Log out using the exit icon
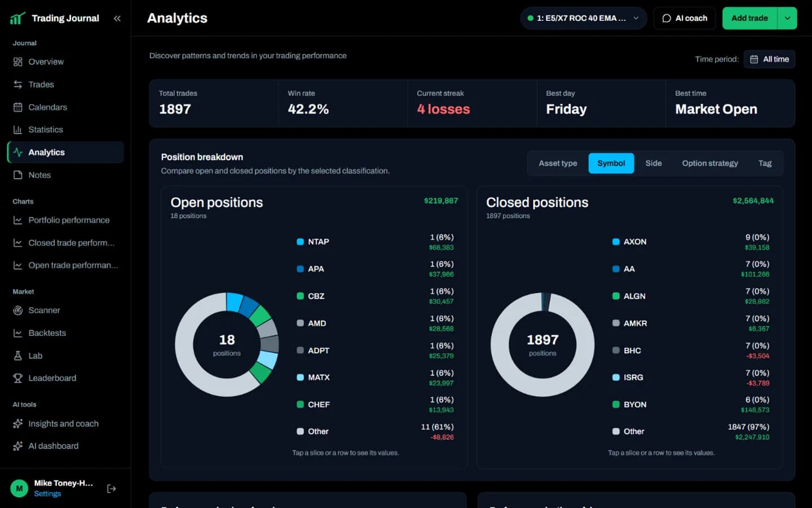The width and height of the screenshot is (812, 508). pos(112,488)
